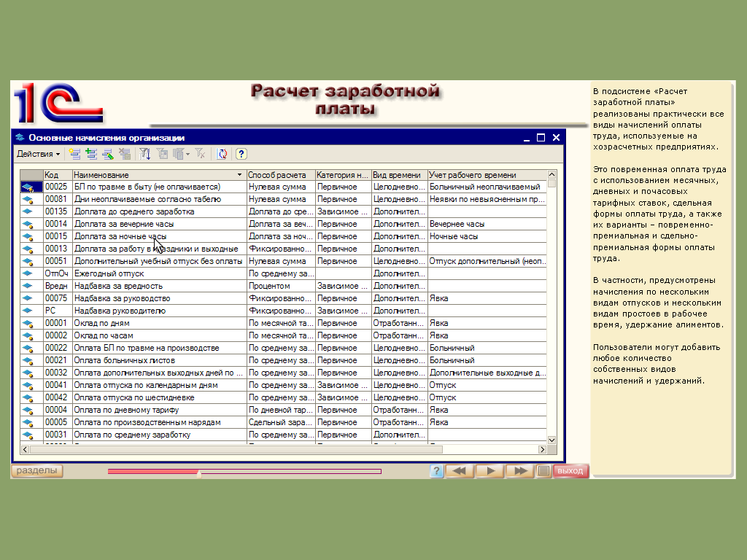Click the row icon for Ежегодный отпуск
This screenshot has width=747, height=560.
(x=28, y=274)
